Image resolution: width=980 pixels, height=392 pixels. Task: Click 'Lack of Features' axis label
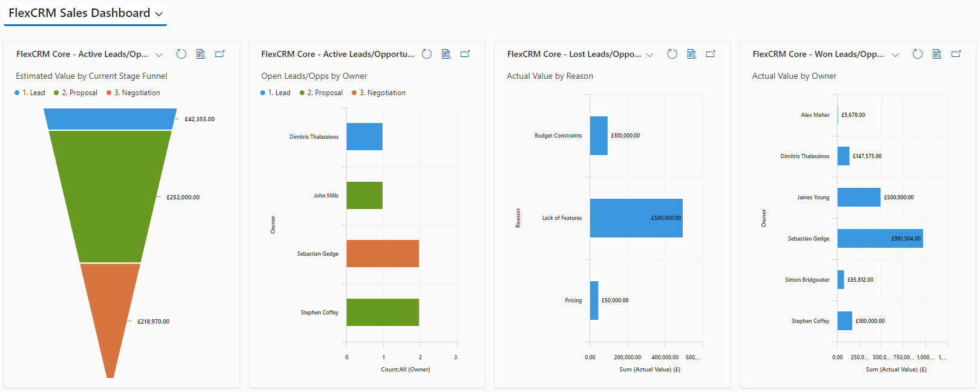(x=562, y=218)
